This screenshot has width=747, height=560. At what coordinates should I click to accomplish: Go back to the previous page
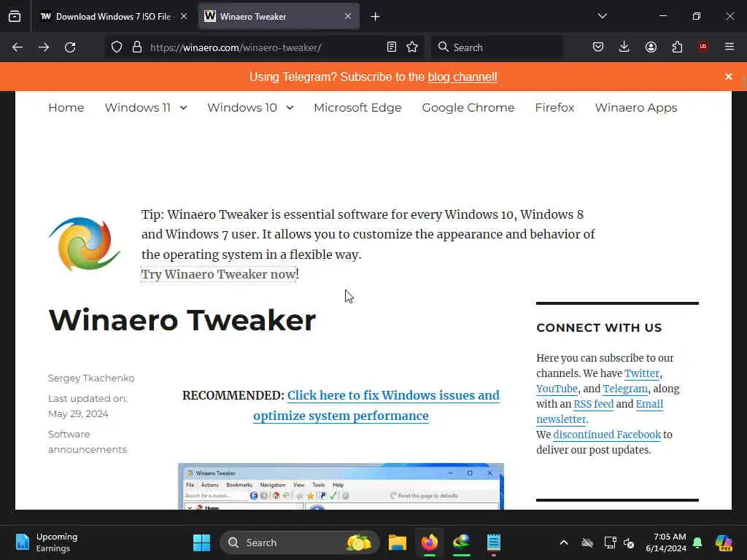point(18,47)
